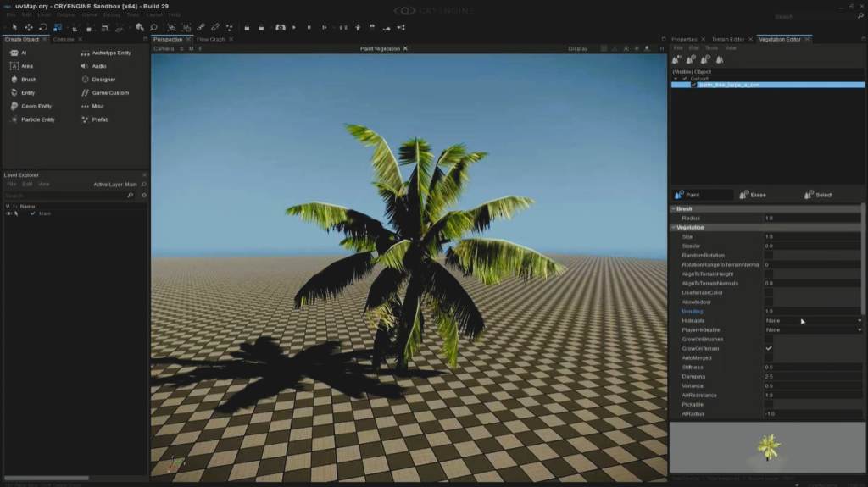Click the magnifier search icon in toolbar
The width and height of the screenshot is (868, 487).
[x=153, y=27]
